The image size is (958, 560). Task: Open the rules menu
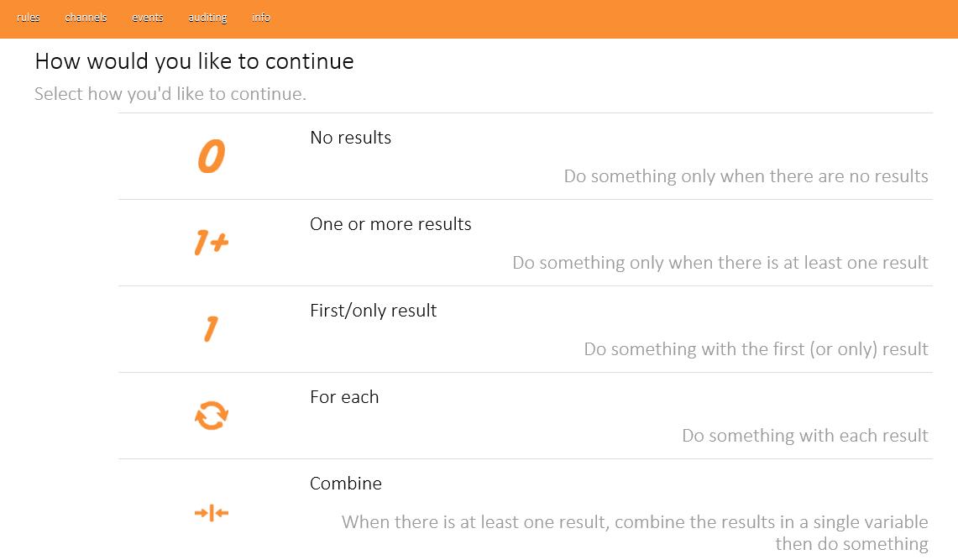(x=29, y=18)
